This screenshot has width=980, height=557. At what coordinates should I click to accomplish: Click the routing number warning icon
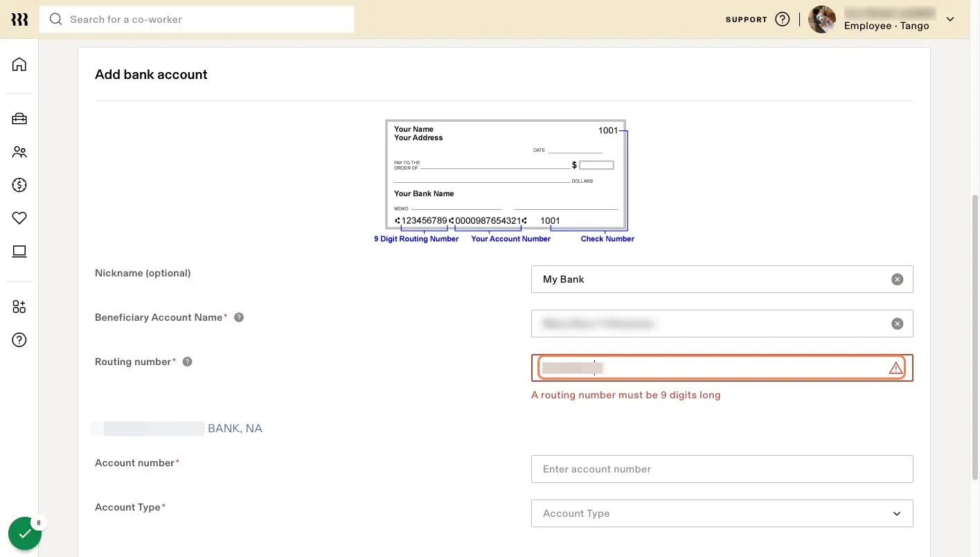pyautogui.click(x=896, y=368)
